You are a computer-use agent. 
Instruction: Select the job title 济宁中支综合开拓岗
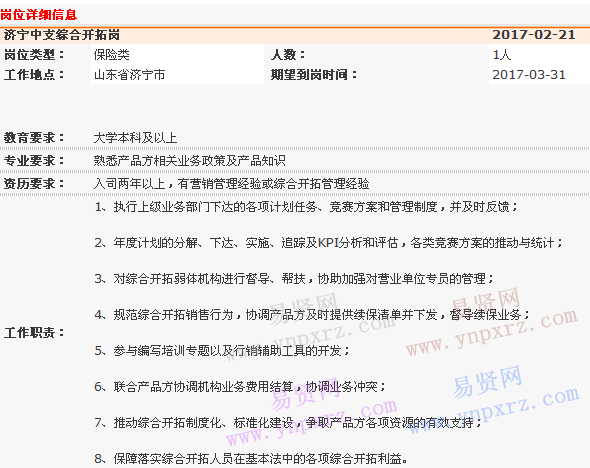click(x=62, y=35)
